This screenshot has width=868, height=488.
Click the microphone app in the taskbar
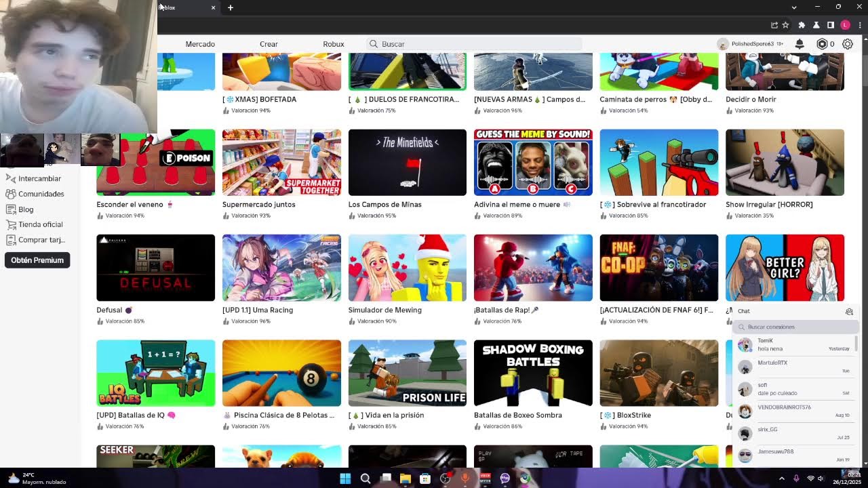(x=465, y=479)
